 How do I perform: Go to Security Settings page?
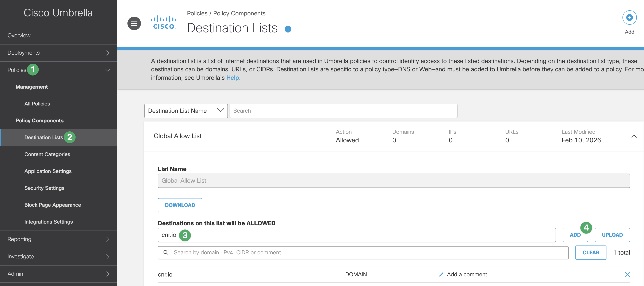(x=44, y=188)
